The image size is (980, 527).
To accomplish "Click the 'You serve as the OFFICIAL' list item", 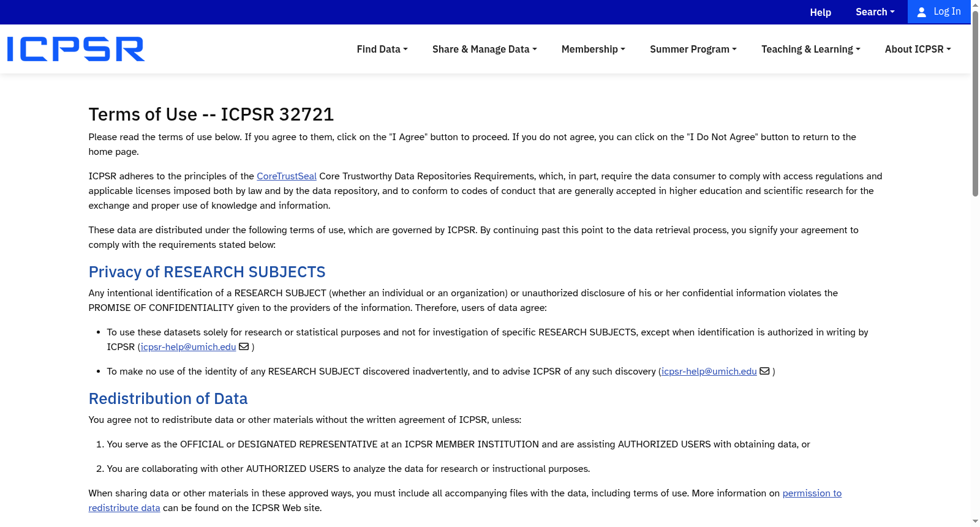I will [x=458, y=444].
